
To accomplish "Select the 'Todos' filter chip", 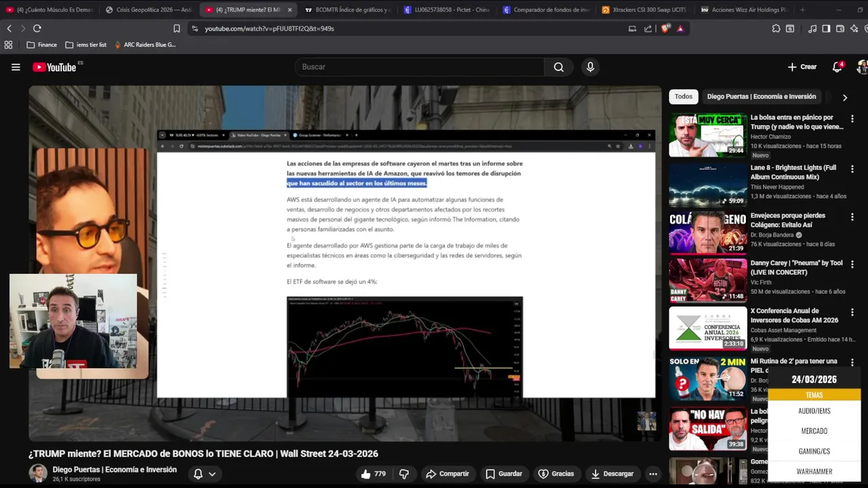I will [684, 96].
